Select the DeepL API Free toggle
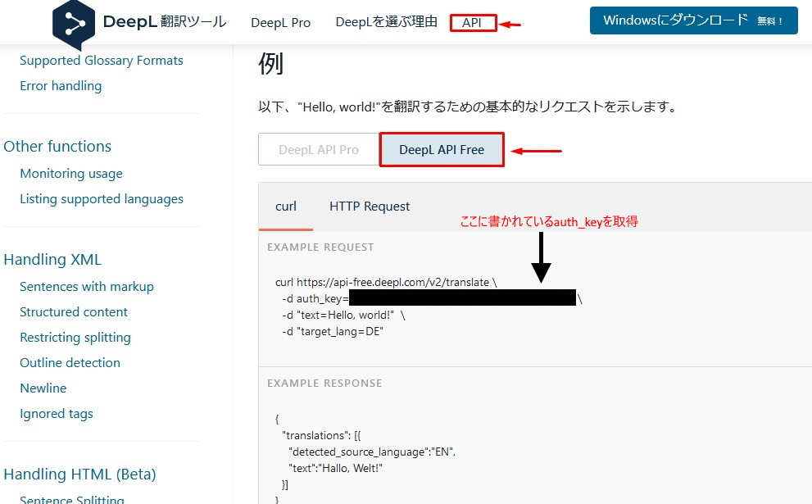Screen dimensions: 812x504 (442, 150)
